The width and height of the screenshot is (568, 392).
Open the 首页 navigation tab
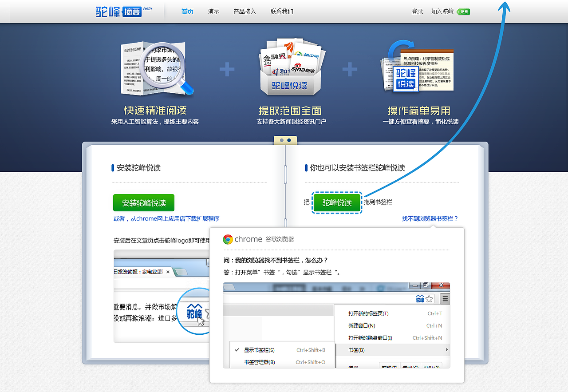[188, 12]
